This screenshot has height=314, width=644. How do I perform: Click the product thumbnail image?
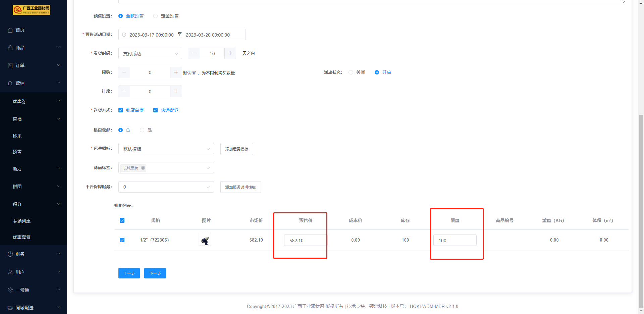(x=205, y=240)
